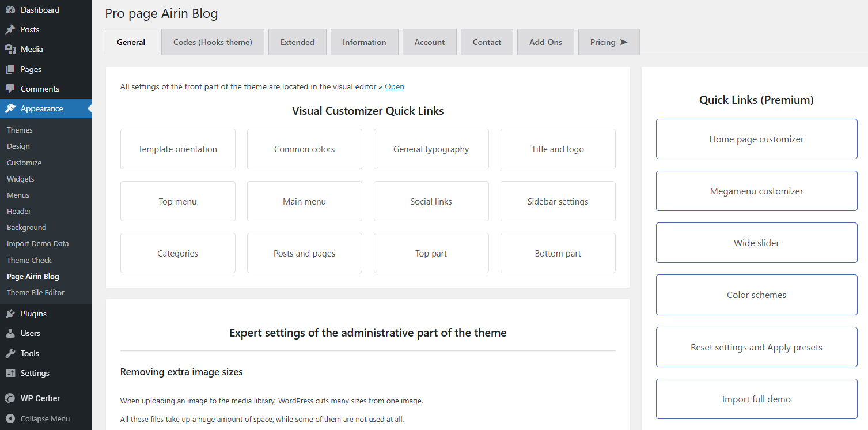Viewport: 868px width, 430px height.
Task: Open Top part quick link
Action: pyautogui.click(x=431, y=253)
